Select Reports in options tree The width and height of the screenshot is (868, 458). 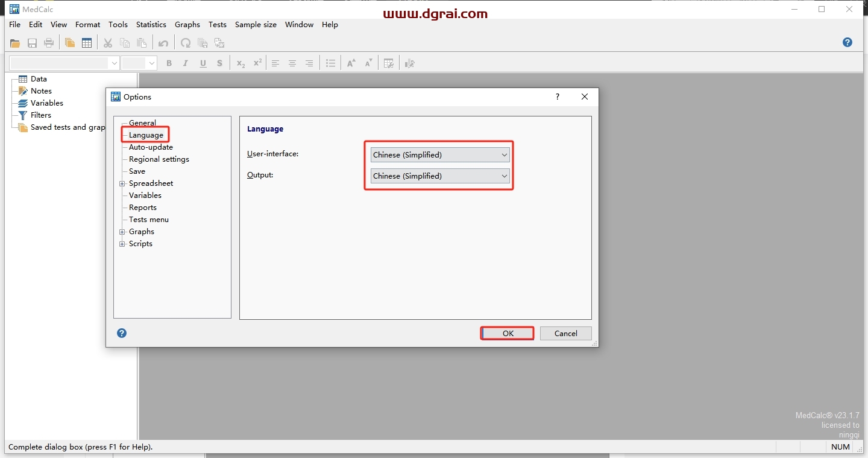(143, 208)
